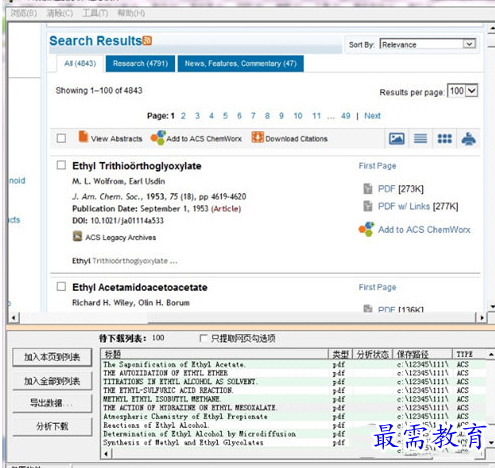This screenshot has width=495, height=468.
Task: Click browser horizontal scrollbar right arrow
Action: point(481,318)
